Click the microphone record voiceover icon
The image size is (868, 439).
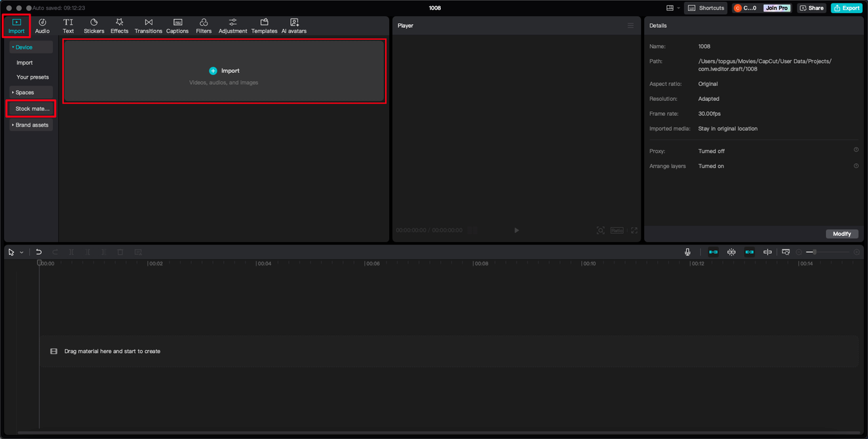[x=688, y=252]
